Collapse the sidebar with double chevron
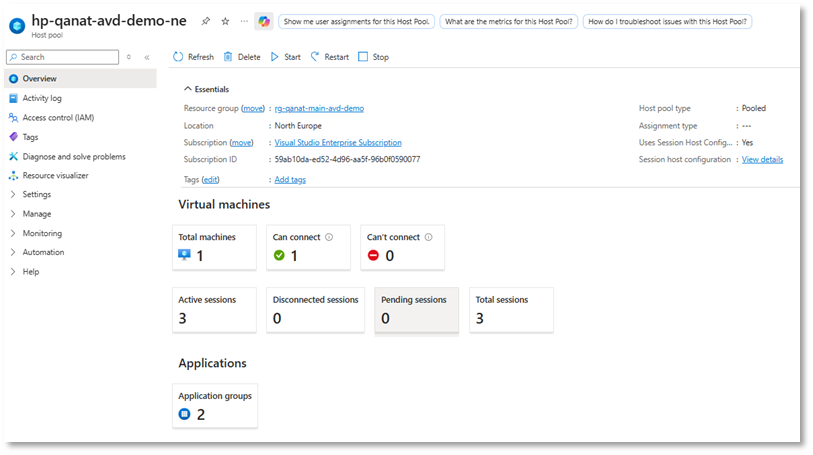813x455 pixels. point(148,58)
